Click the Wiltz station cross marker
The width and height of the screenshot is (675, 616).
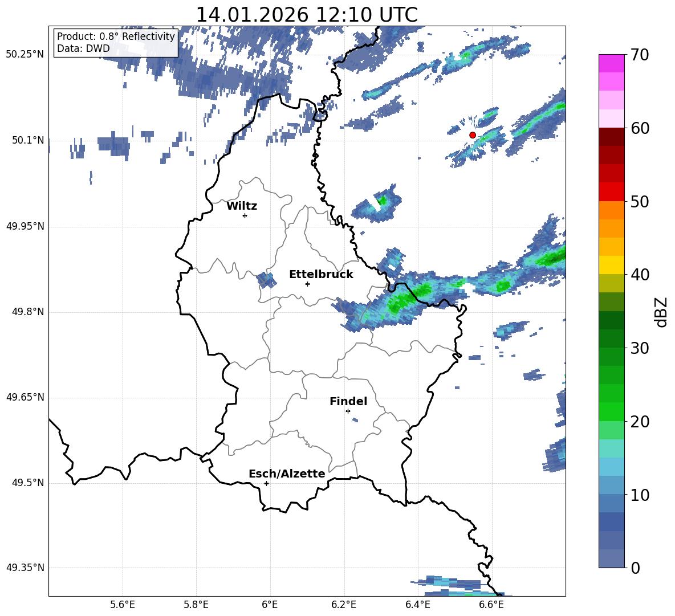pos(245,215)
